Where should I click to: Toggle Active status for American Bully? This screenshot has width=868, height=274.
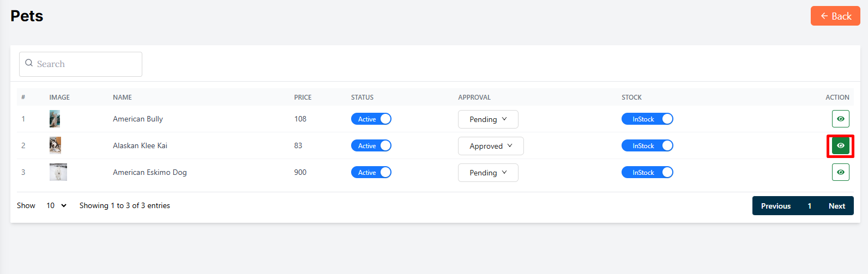click(x=371, y=119)
